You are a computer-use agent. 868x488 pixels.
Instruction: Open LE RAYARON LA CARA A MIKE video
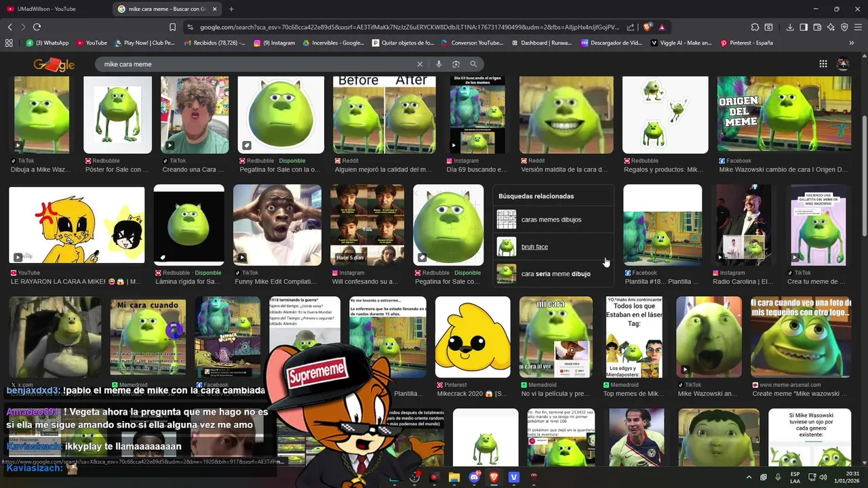(x=77, y=225)
